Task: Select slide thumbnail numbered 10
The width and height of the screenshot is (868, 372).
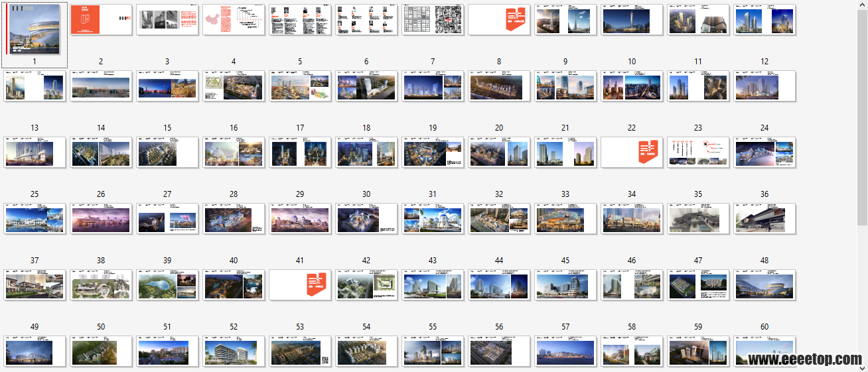Action: point(632,20)
